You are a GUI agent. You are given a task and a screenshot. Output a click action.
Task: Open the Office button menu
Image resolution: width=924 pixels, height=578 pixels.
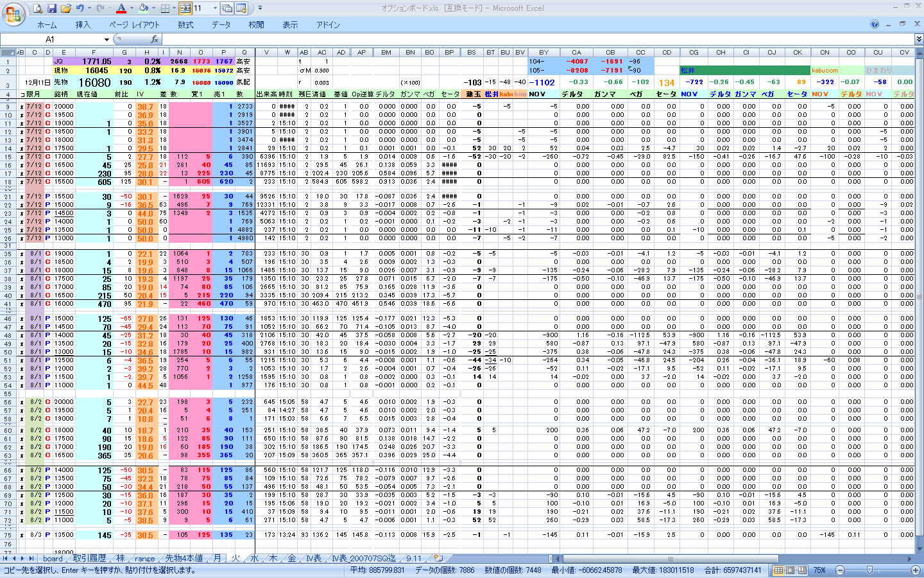coord(13,13)
